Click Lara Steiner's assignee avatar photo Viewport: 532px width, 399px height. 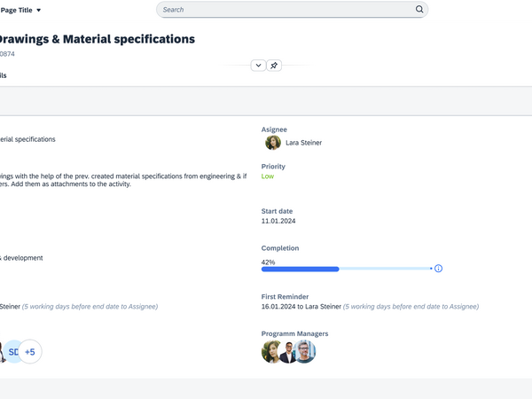[273, 143]
